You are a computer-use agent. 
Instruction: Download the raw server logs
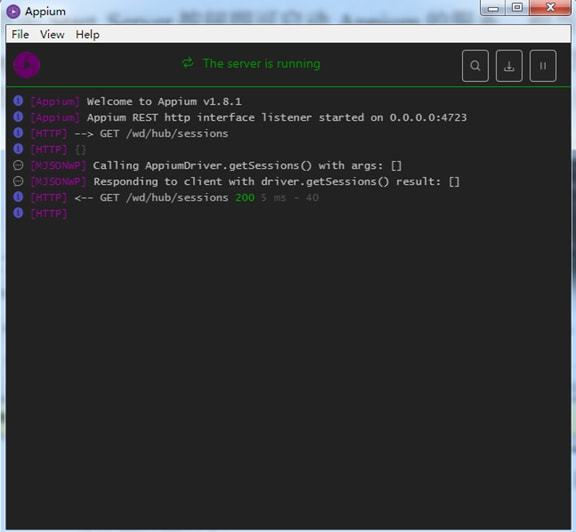coord(509,66)
